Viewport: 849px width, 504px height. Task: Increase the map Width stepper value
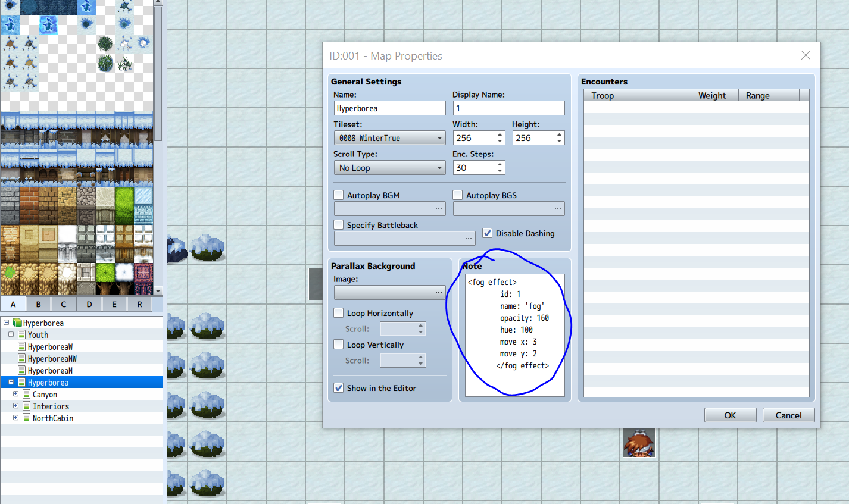coord(500,134)
